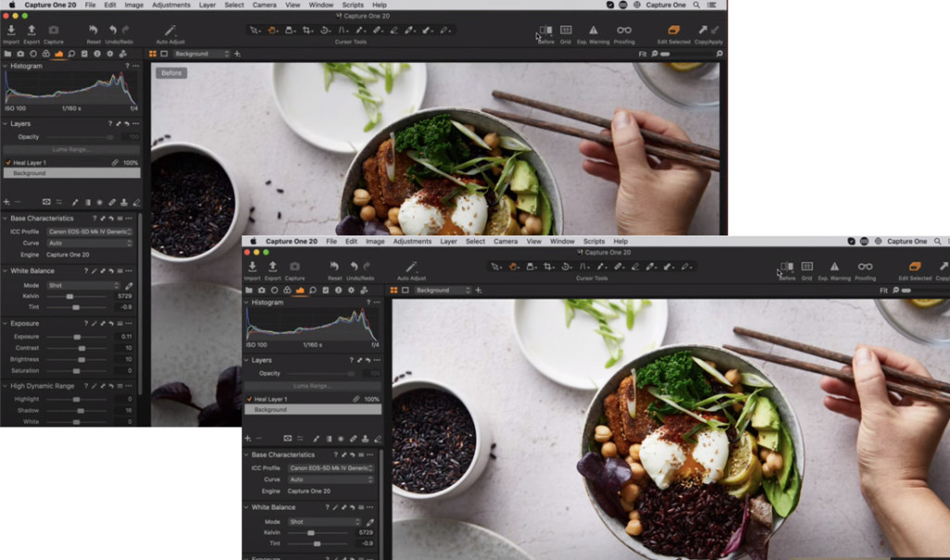Screen dimensions: 950x560
Task: Toggle Exp. Warning in the front window
Action: click(835, 266)
